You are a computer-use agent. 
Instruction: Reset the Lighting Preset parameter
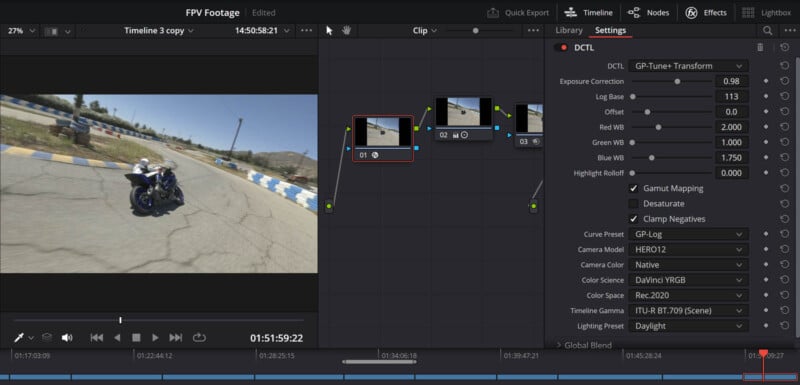click(x=785, y=326)
